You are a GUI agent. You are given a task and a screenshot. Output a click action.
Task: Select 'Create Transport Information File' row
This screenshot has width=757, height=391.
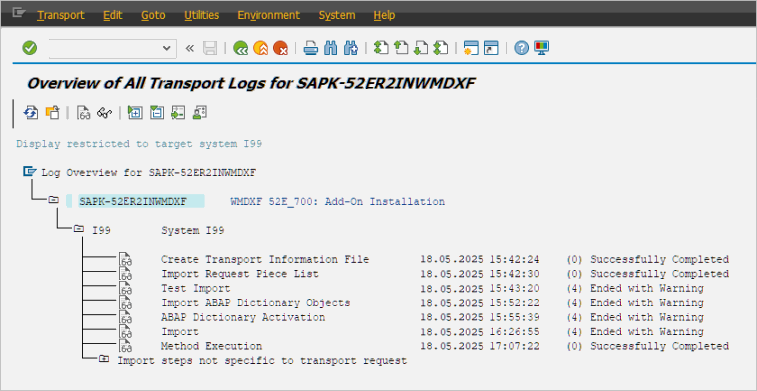click(265, 260)
